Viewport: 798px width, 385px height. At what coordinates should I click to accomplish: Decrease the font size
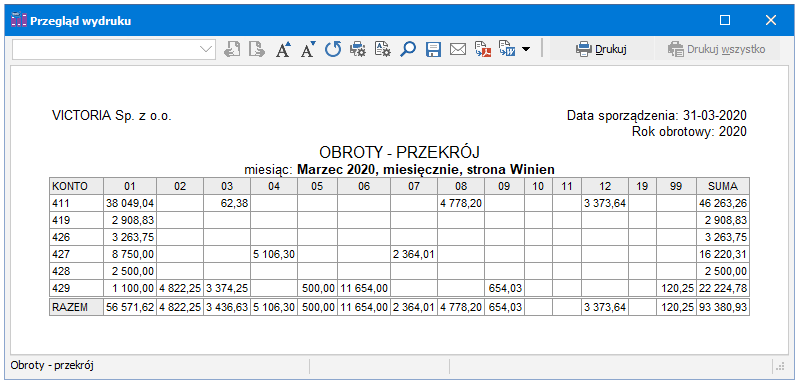point(308,49)
